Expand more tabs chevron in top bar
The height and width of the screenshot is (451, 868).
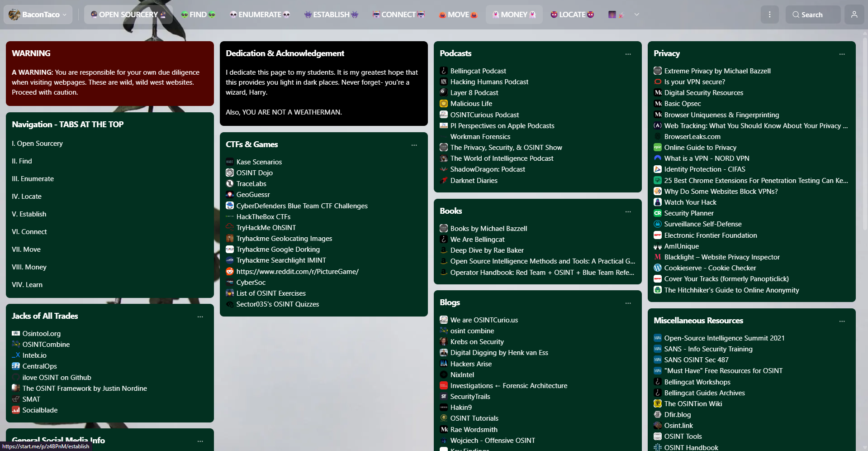point(636,14)
